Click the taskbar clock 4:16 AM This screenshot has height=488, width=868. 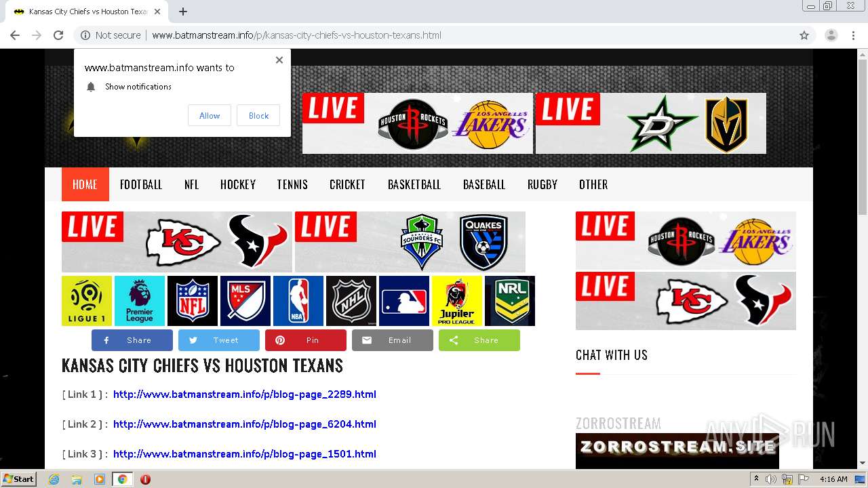tap(833, 479)
